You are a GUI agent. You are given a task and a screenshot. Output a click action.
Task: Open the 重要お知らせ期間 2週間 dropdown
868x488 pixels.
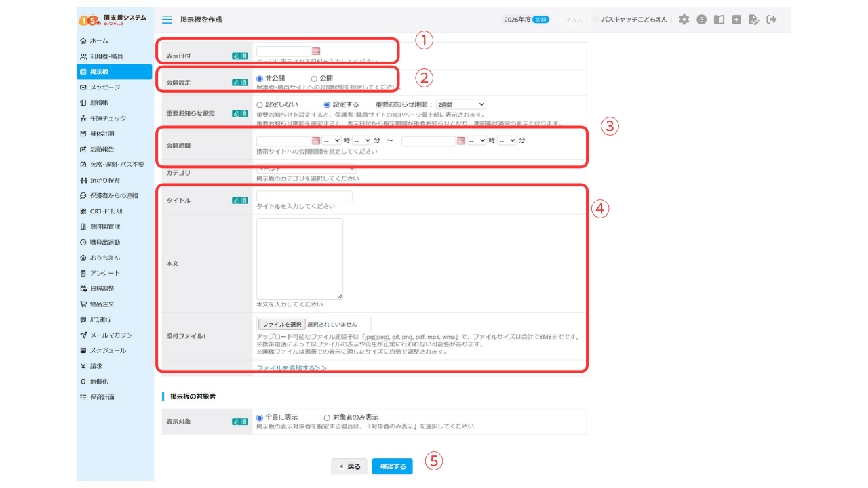tap(460, 104)
